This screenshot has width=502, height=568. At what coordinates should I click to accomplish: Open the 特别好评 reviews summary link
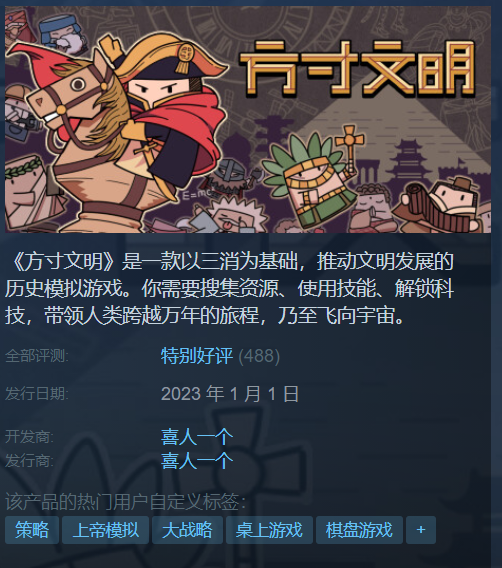[x=197, y=356]
